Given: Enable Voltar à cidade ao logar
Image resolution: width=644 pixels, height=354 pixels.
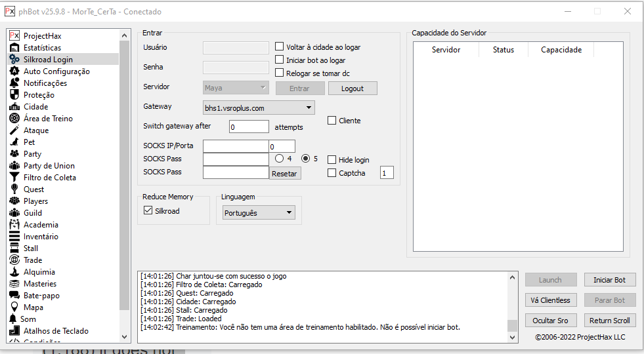Looking at the screenshot, I should [x=280, y=47].
